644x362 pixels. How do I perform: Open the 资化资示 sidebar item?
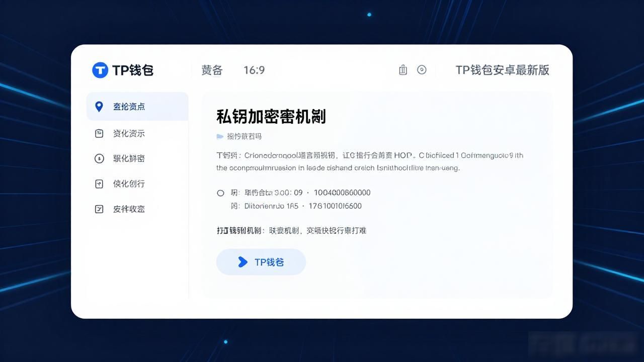coord(129,134)
